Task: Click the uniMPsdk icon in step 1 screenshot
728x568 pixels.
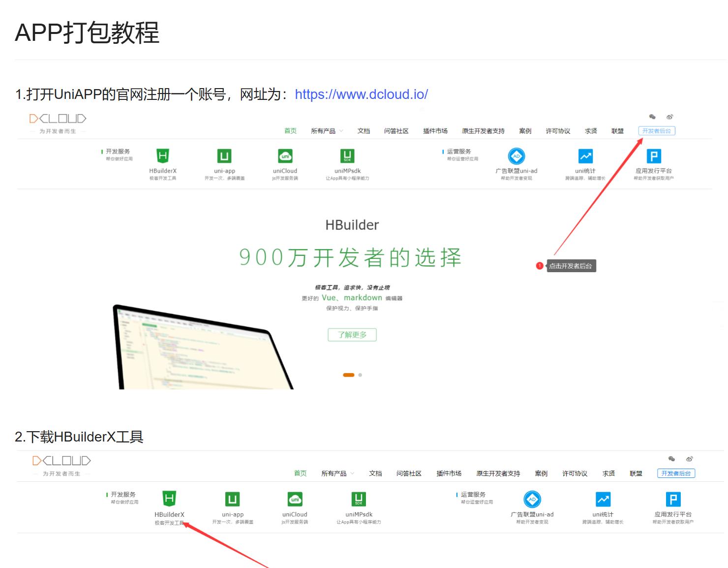Action: [347, 156]
